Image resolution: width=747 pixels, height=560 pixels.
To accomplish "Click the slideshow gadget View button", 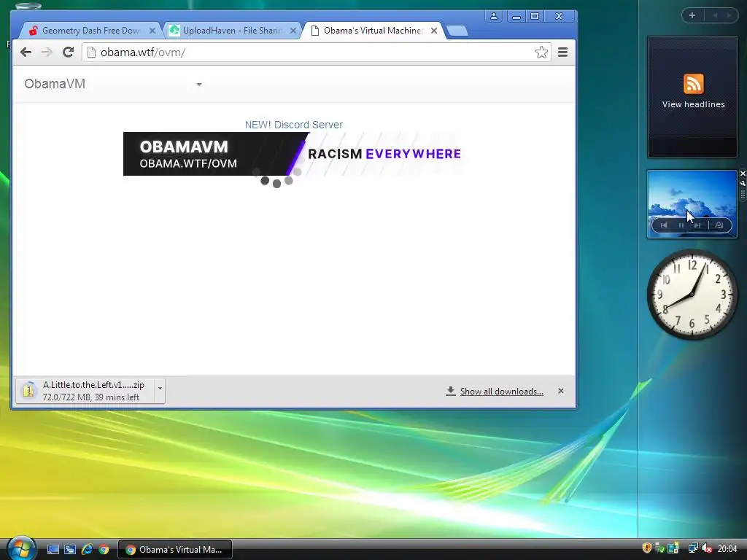I will coord(719,225).
